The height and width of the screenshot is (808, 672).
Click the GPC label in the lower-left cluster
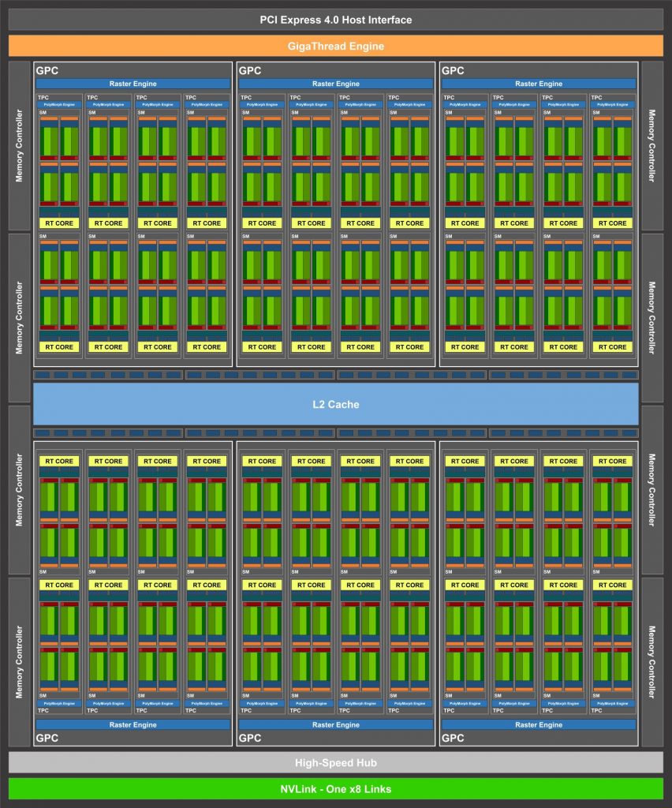click(x=47, y=738)
